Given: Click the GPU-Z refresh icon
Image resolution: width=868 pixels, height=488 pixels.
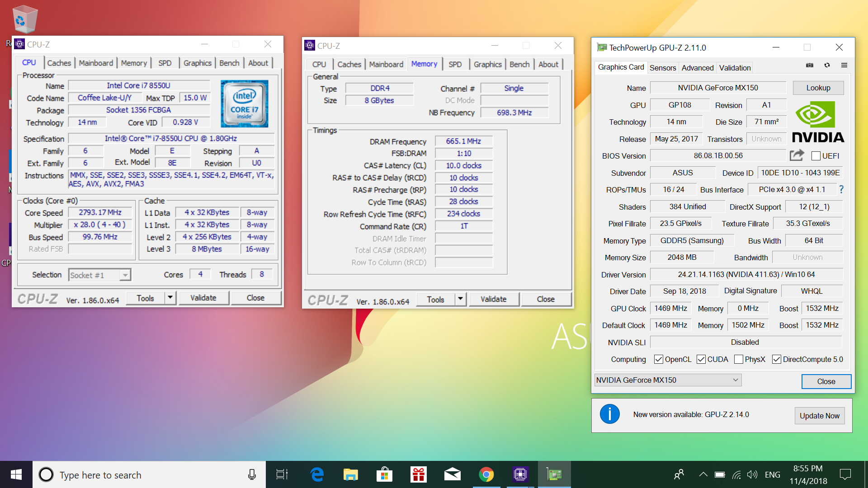Looking at the screenshot, I should coord(827,66).
